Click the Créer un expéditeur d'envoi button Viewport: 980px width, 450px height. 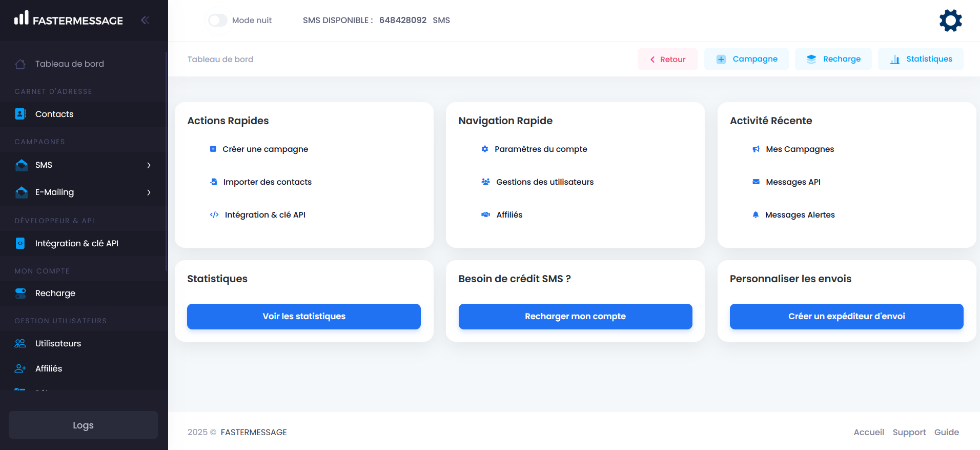846,316
